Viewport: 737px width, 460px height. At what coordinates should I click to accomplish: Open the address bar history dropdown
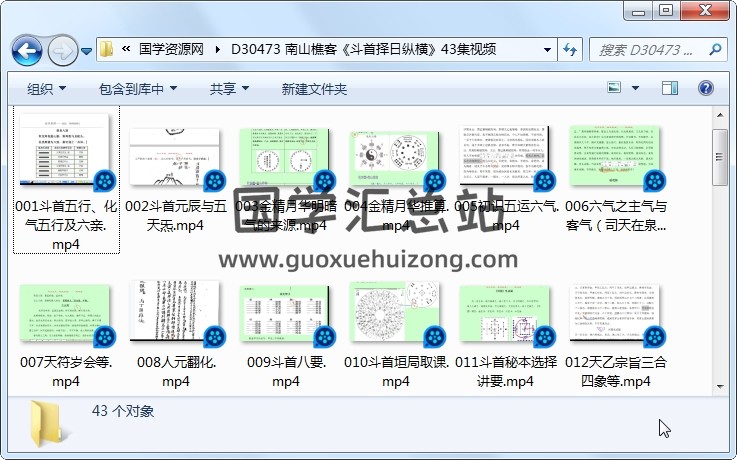point(547,49)
